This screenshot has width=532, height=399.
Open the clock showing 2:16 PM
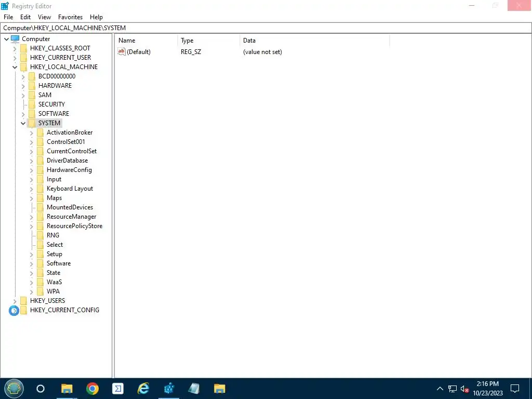487,389
